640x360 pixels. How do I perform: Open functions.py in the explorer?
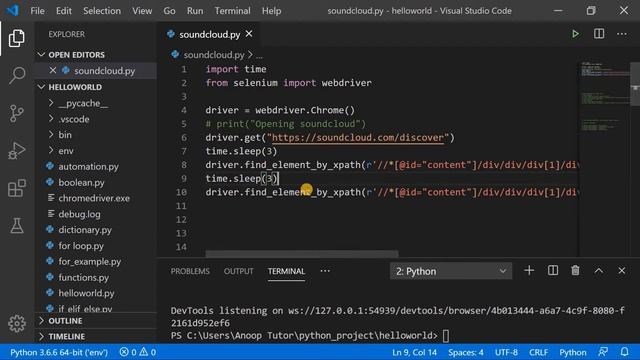(83, 277)
